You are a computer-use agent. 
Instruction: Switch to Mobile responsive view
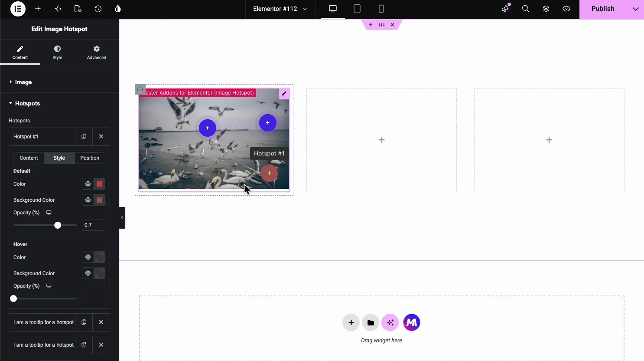[381, 9]
